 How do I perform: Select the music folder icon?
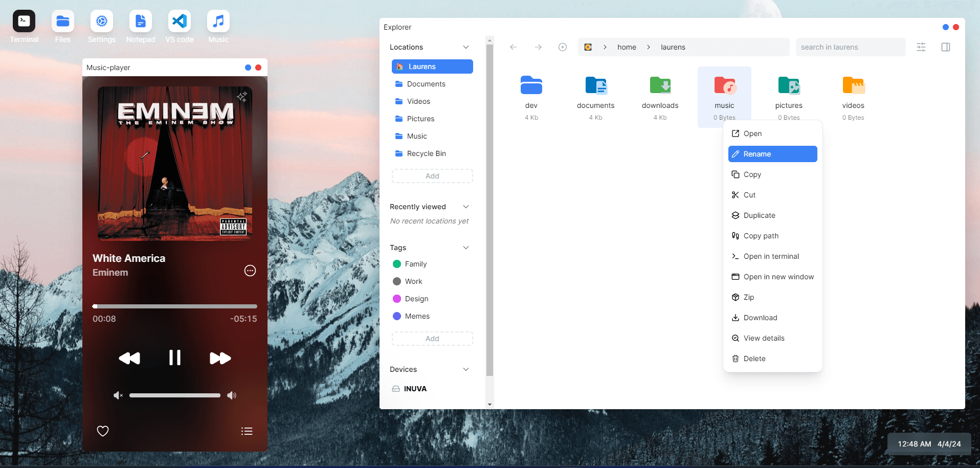(x=725, y=85)
